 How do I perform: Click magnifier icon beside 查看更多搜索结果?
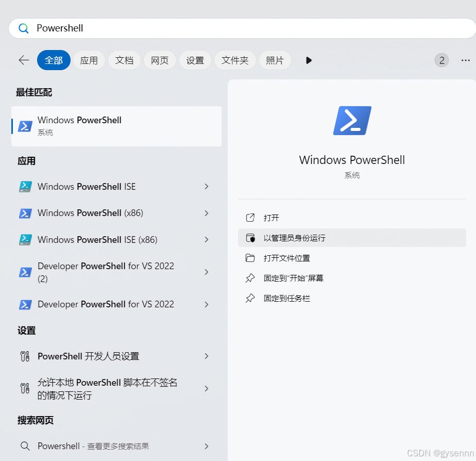pos(25,446)
